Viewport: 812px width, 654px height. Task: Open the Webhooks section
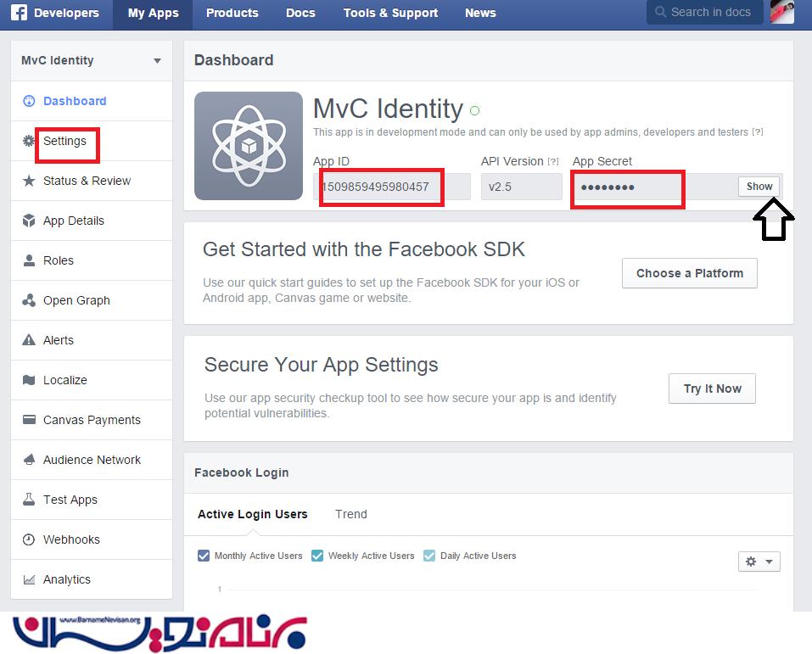click(x=71, y=539)
